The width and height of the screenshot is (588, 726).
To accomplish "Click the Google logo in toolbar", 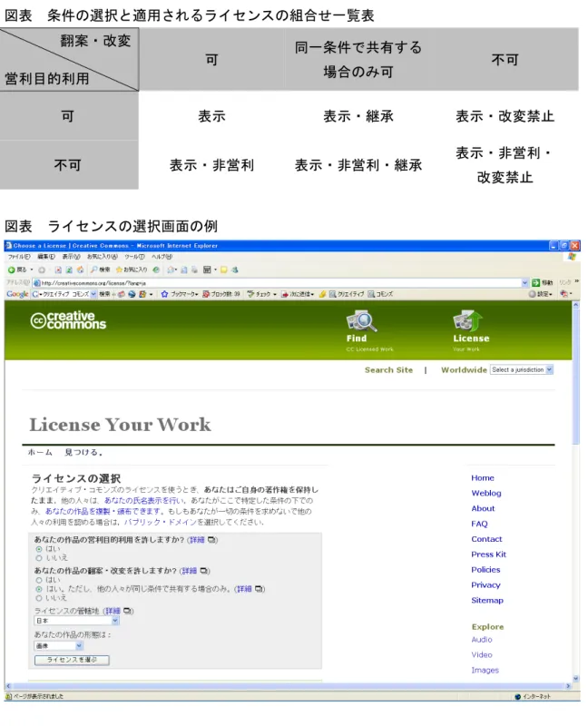I will pyautogui.click(x=17, y=294).
